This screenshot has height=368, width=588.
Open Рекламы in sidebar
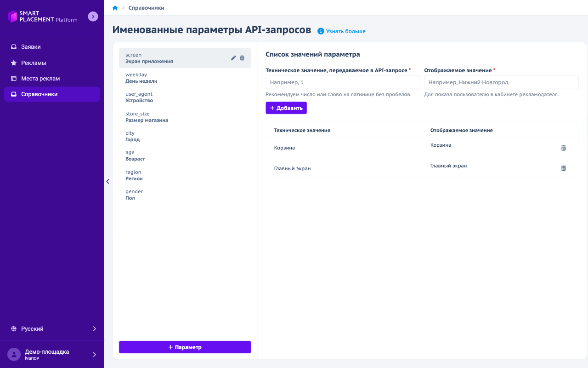click(52, 63)
